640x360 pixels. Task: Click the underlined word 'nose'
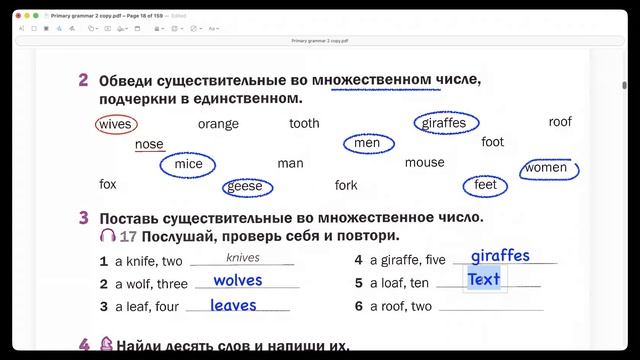pyautogui.click(x=149, y=144)
